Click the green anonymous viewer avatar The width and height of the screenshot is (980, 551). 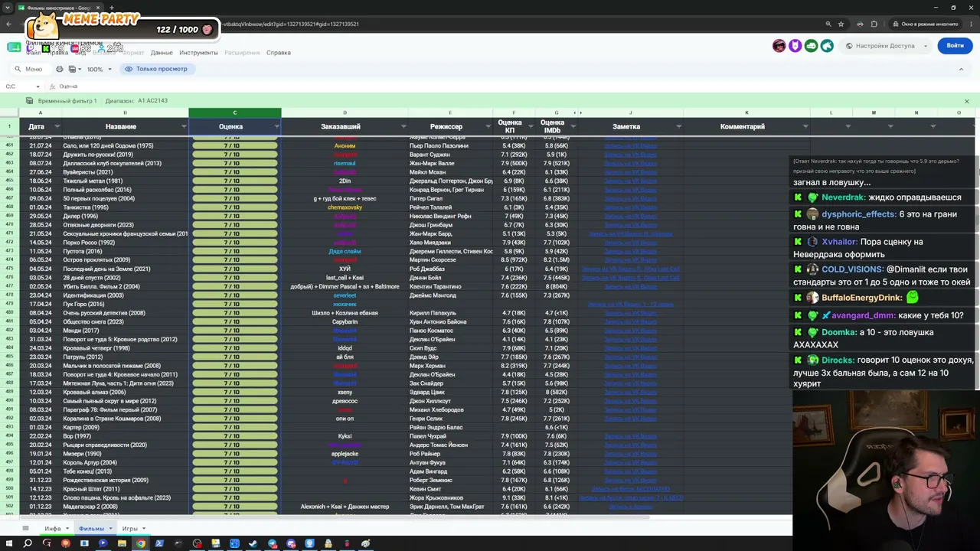pos(811,46)
